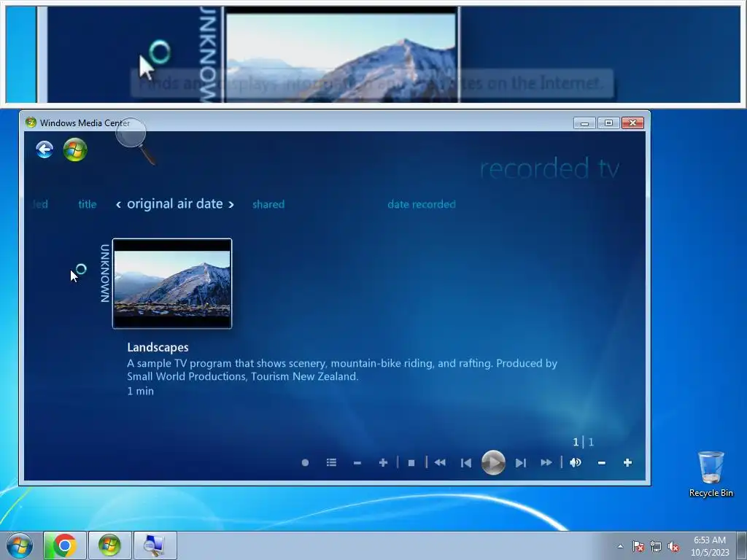Click the muted volume tray icon
This screenshot has width=747, height=560.
673,546
